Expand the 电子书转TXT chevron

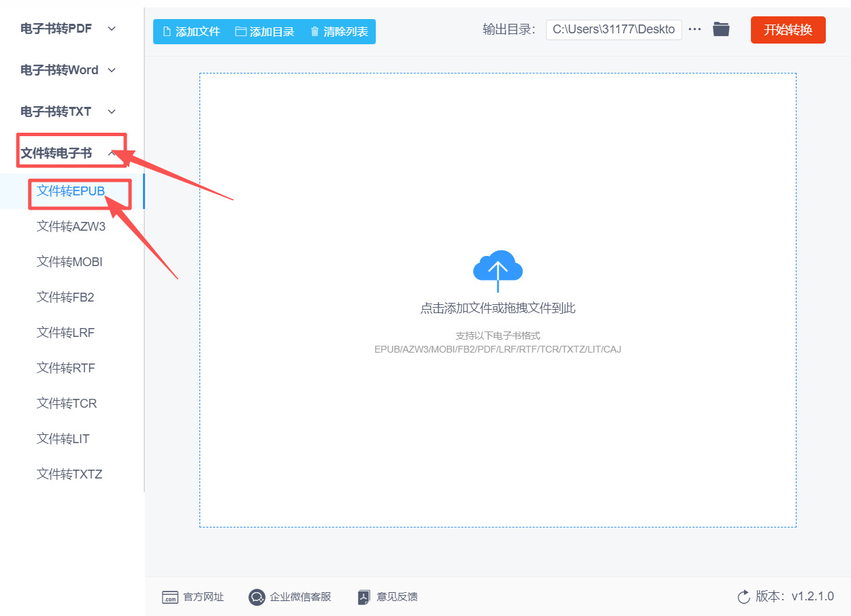tap(112, 112)
